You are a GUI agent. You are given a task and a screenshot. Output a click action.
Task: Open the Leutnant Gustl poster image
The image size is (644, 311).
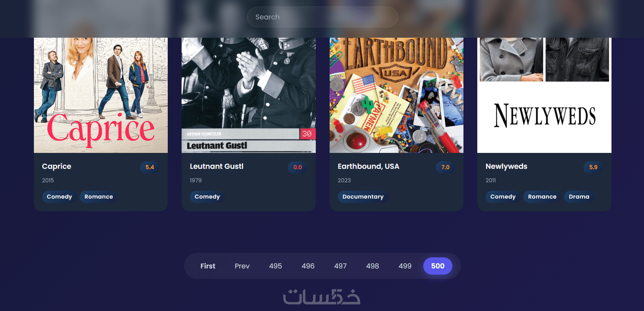[x=249, y=95]
